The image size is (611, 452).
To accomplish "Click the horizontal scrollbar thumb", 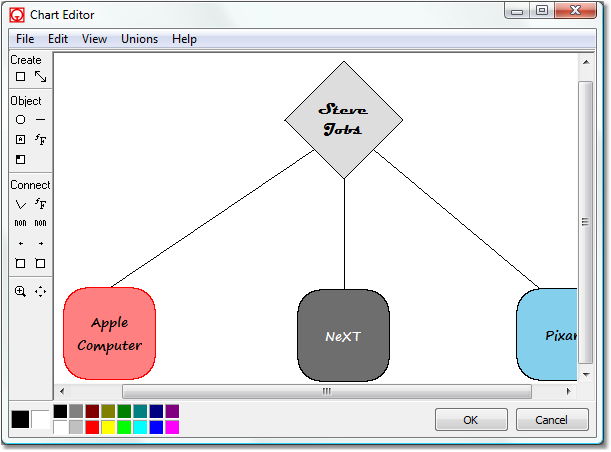I will 327,391.
